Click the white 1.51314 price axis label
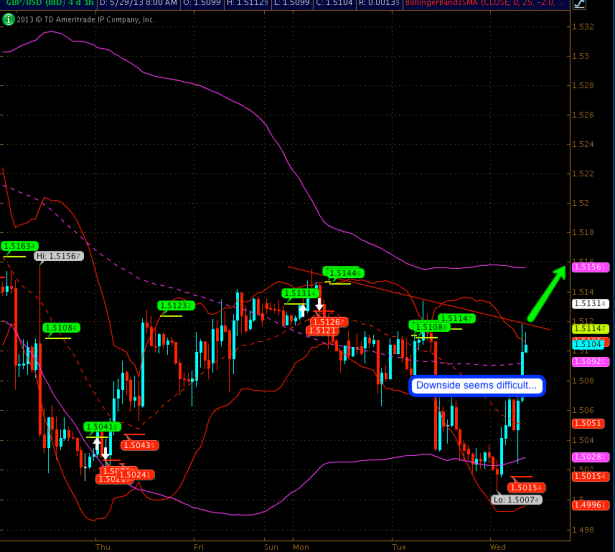615x552 pixels. click(591, 304)
